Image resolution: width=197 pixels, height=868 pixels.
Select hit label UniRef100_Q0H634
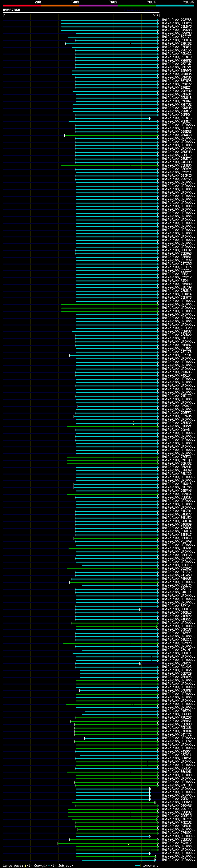(x=177, y=94)
